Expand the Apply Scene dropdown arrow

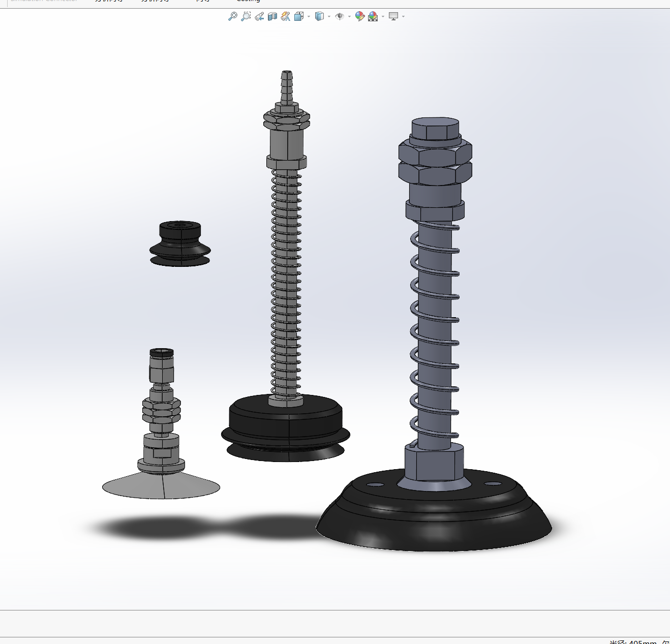click(x=383, y=17)
